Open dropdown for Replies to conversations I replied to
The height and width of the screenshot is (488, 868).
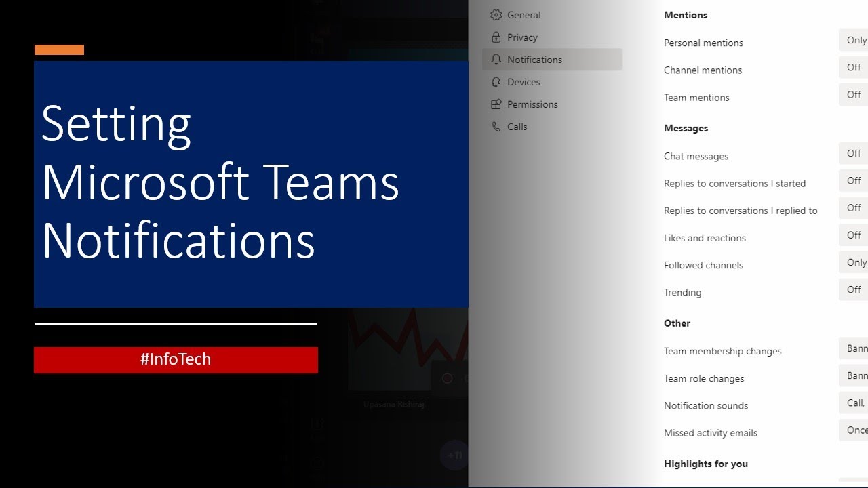tap(854, 207)
